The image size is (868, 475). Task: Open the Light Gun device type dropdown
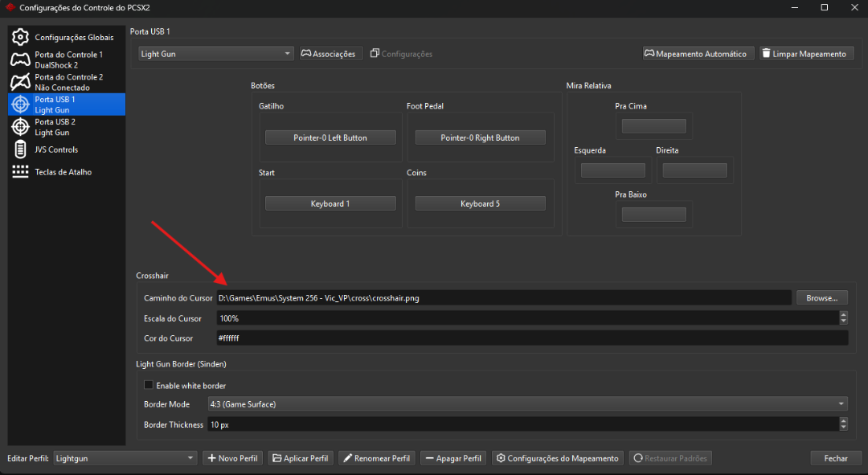215,54
